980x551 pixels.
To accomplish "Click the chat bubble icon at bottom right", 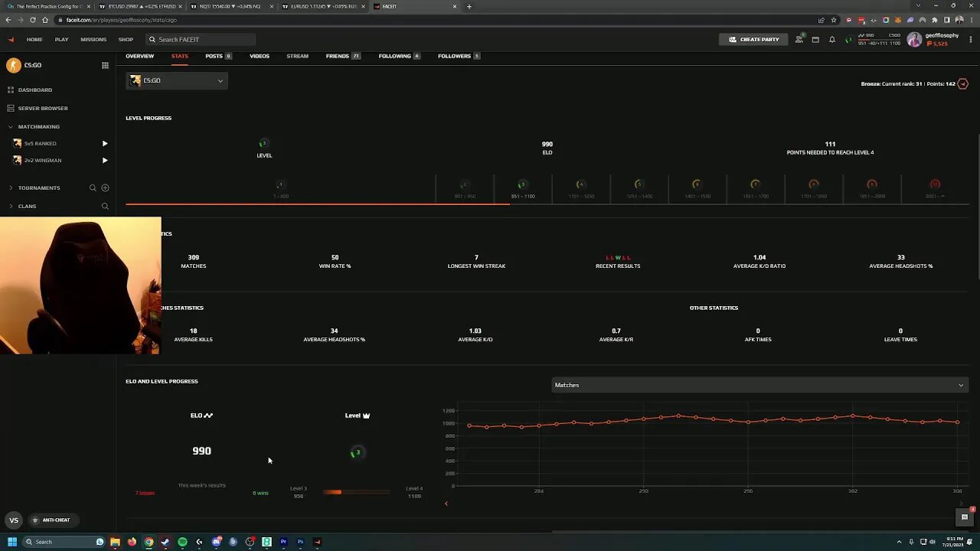I will click(x=965, y=517).
